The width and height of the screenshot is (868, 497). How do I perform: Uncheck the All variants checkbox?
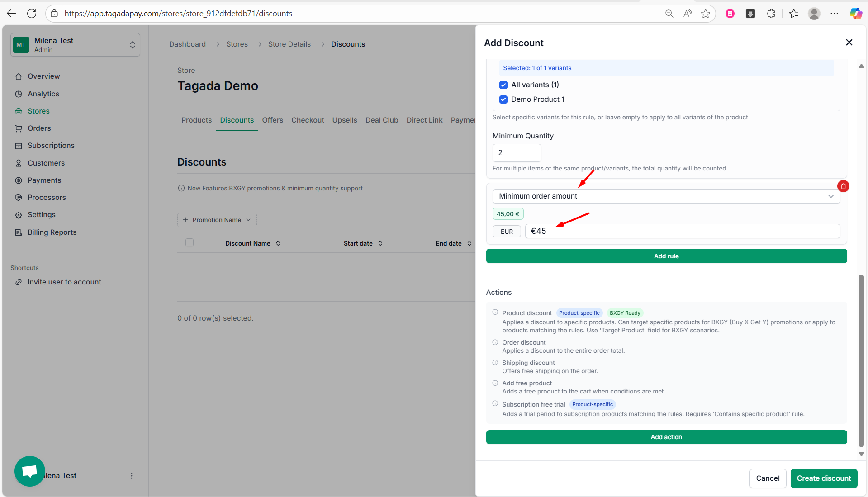click(x=503, y=85)
